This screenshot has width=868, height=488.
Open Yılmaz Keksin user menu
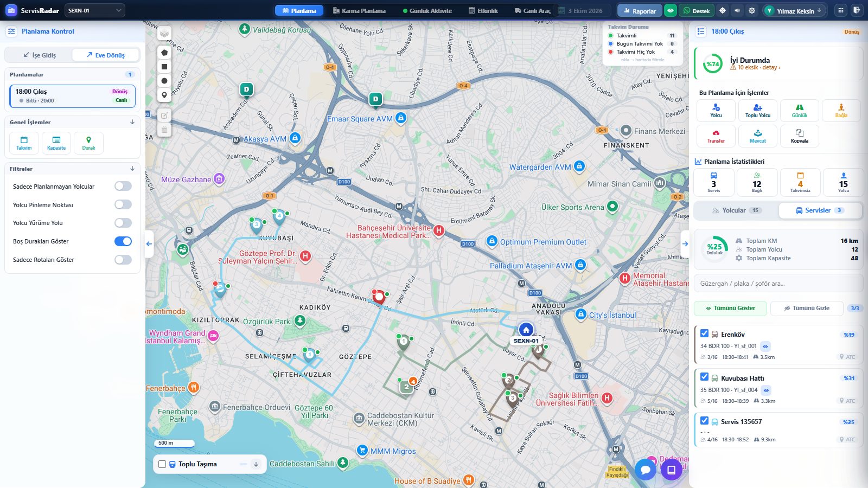(x=795, y=10)
